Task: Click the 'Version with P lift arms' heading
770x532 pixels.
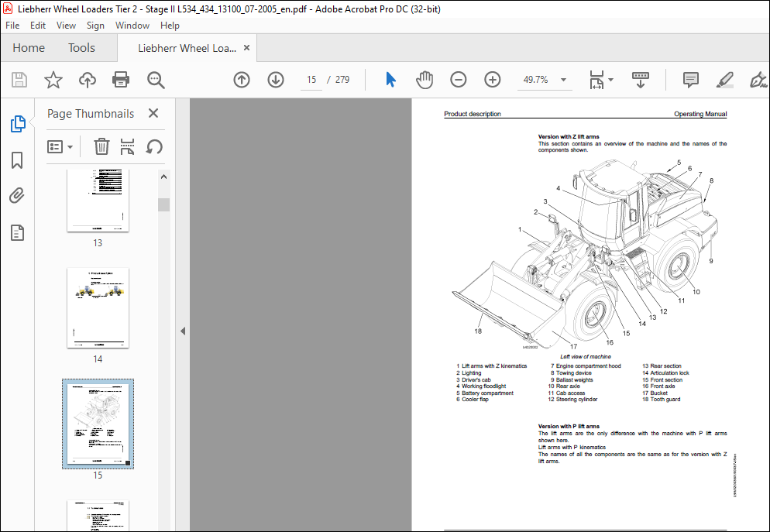Action: click(569, 427)
